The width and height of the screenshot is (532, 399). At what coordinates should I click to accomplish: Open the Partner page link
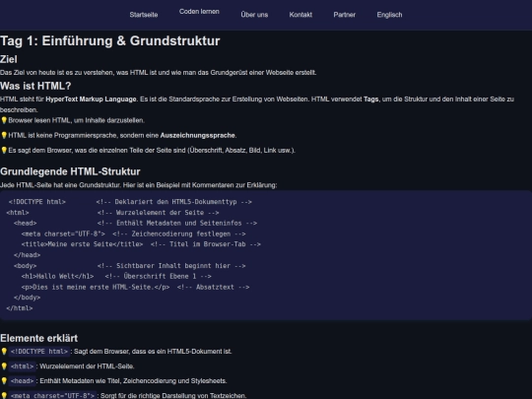click(x=345, y=15)
